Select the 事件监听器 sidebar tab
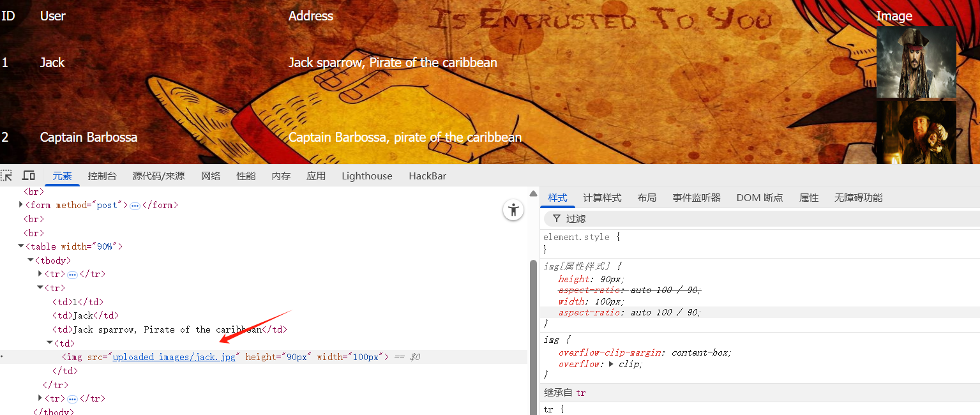The image size is (980, 415). coord(697,198)
